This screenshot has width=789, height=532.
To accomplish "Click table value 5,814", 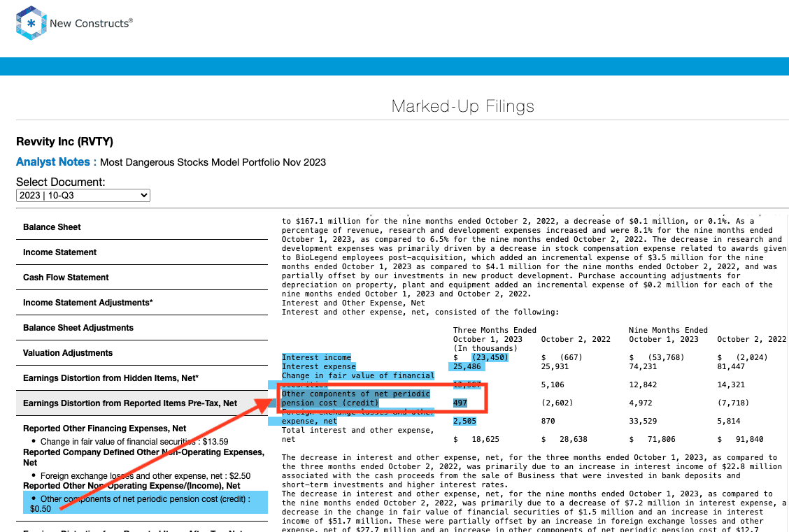I will 729,421.
